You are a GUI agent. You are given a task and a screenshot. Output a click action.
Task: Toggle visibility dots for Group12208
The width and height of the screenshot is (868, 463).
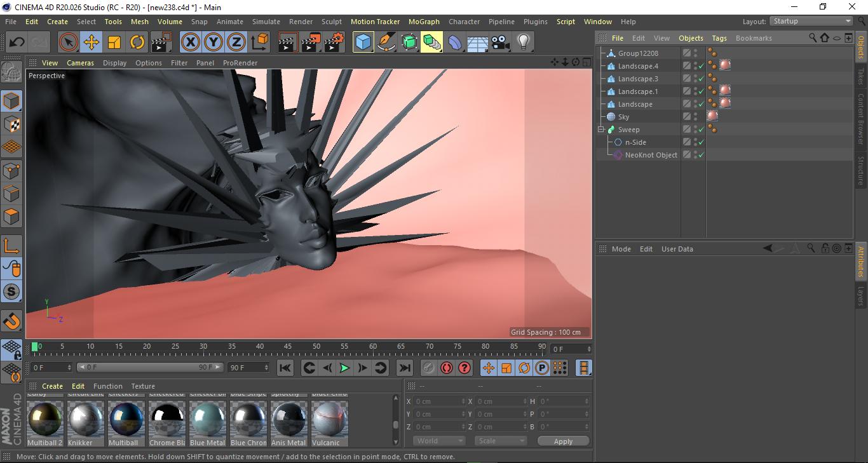(696, 53)
